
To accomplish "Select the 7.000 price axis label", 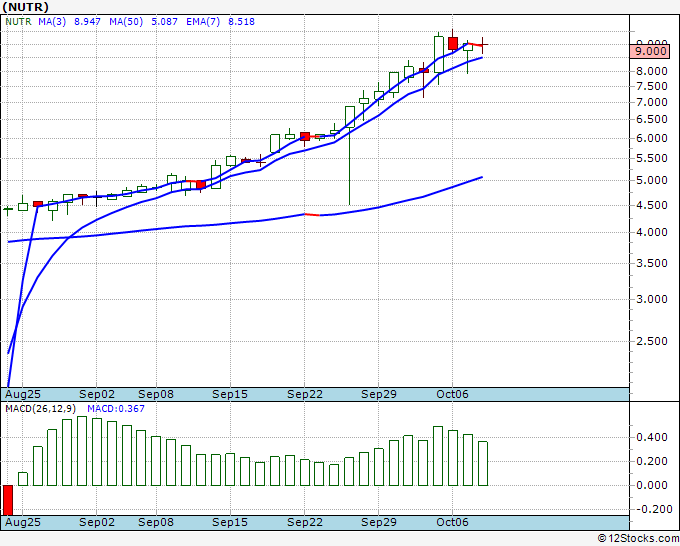I will coord(651,102).
